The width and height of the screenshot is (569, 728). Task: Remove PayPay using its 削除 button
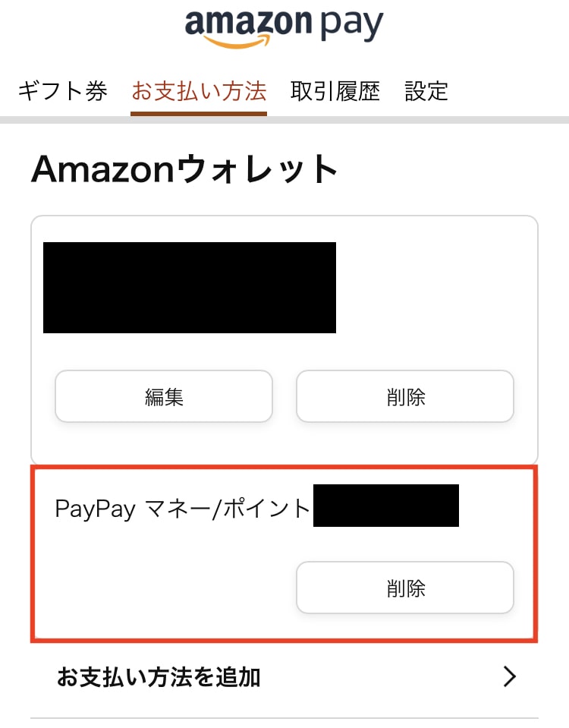click(405, 588)
